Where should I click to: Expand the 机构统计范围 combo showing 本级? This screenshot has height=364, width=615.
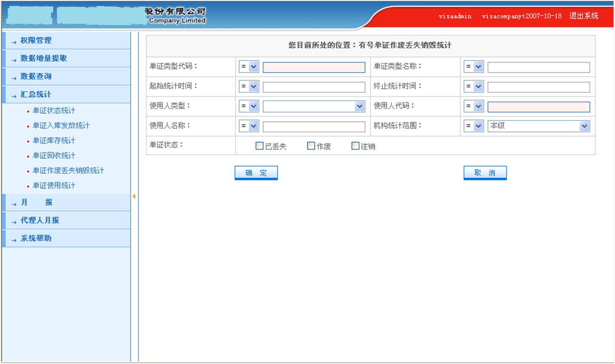tap(539, 126)
